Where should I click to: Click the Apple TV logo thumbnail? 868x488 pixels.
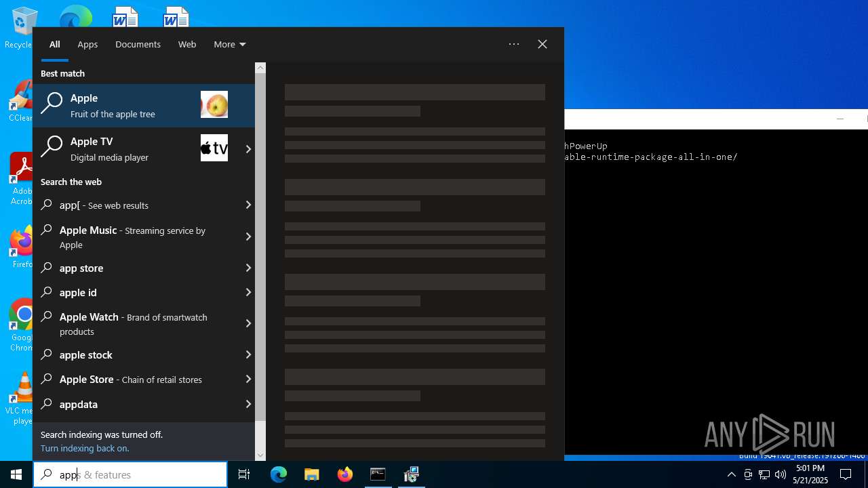[214, 148]
